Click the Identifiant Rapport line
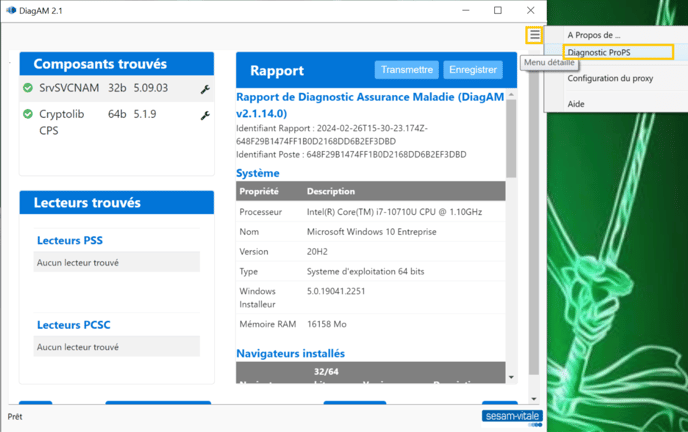 332,135
